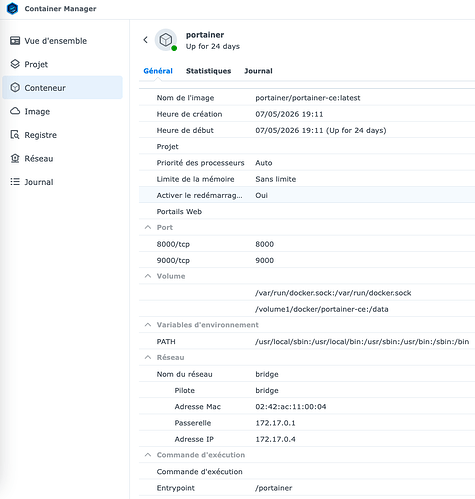475x499 pixels.
Task: Collapse Commande d'exécution section
Action: pyautogui.click(x=148, y=455)
